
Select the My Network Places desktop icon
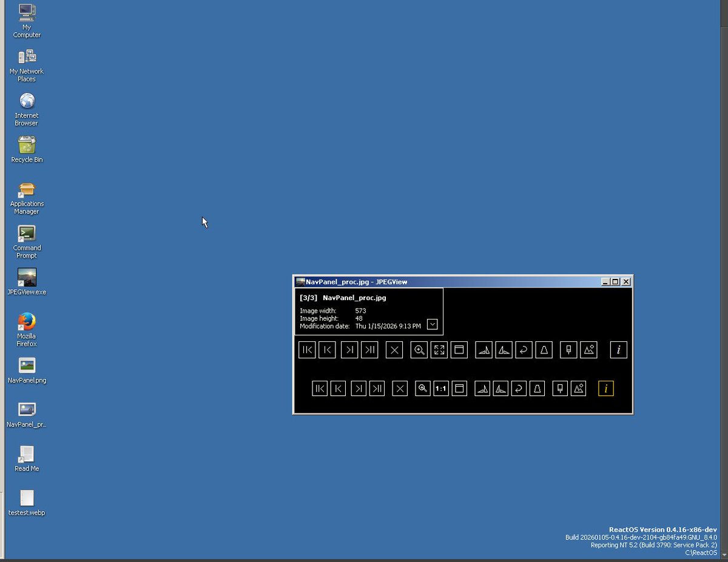tap(27, 65)
